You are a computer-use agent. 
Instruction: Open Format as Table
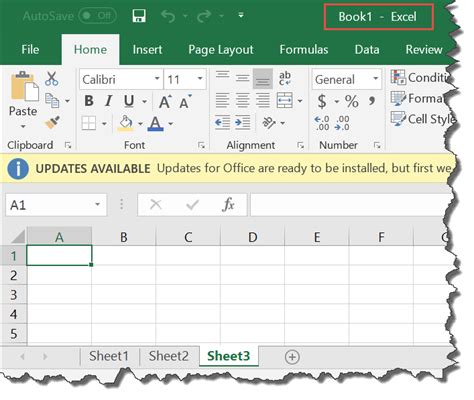[418, 98]
